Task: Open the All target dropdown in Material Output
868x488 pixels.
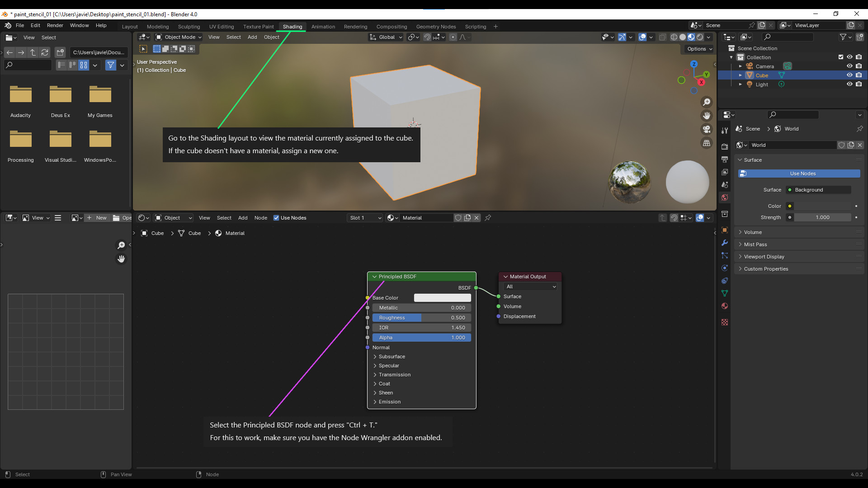Action: tap(531, 286)
